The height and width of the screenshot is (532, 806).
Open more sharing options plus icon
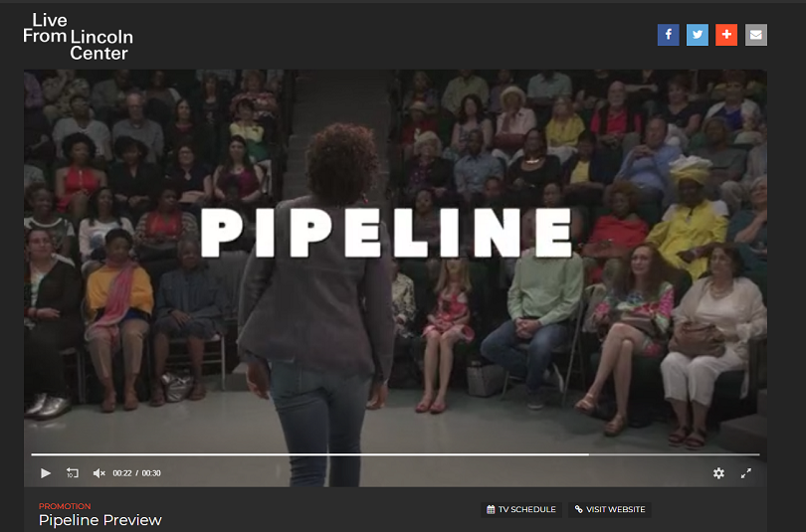coord(726,35)
